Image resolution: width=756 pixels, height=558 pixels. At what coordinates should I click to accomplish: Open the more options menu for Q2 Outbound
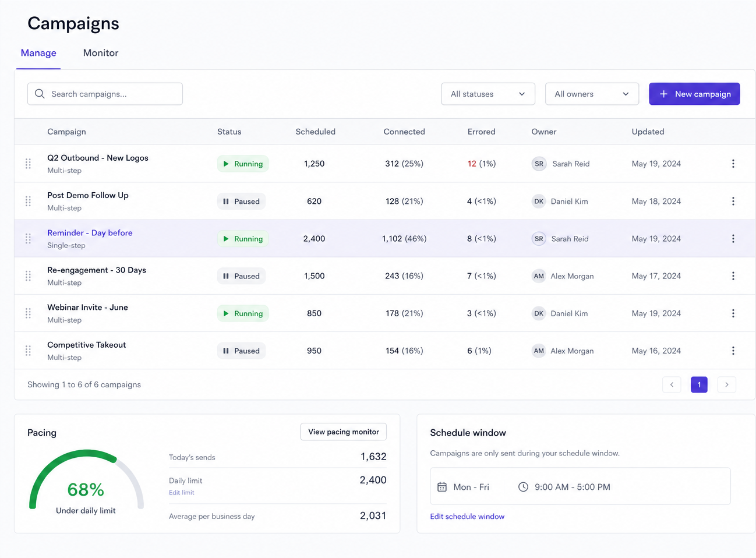point(733,164)
